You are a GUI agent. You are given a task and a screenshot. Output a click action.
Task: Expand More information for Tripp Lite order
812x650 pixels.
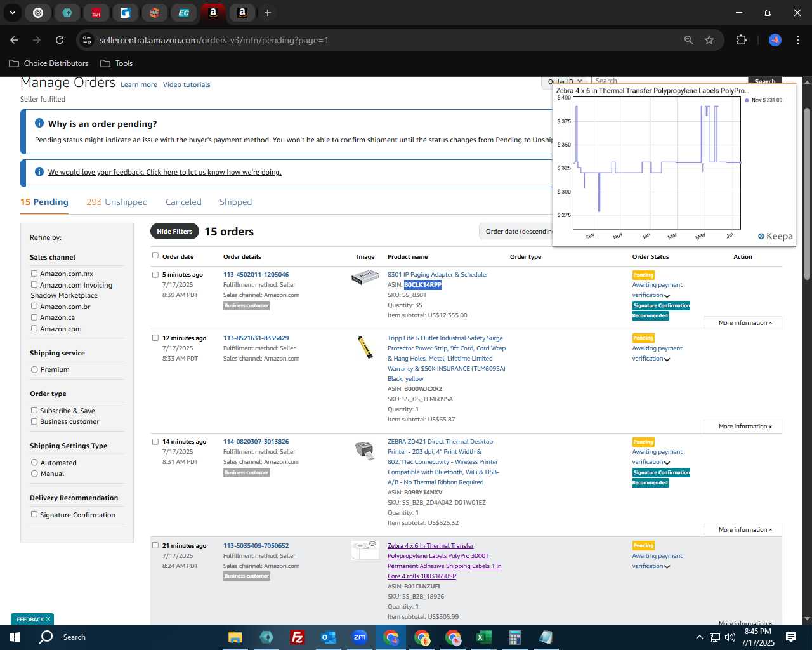click(x=743, y=427)
